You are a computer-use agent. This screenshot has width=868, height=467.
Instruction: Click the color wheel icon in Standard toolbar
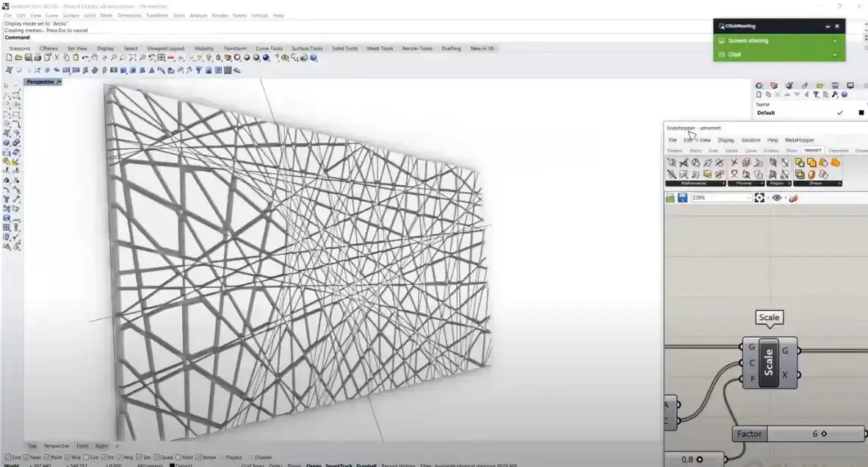pyautogui.click(x=237, y=57)
